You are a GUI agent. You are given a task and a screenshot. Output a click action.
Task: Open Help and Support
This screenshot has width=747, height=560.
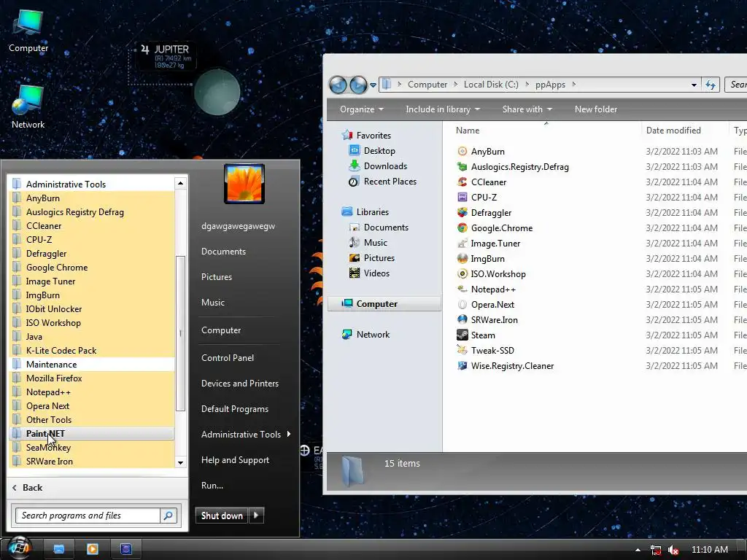(235, 460)
